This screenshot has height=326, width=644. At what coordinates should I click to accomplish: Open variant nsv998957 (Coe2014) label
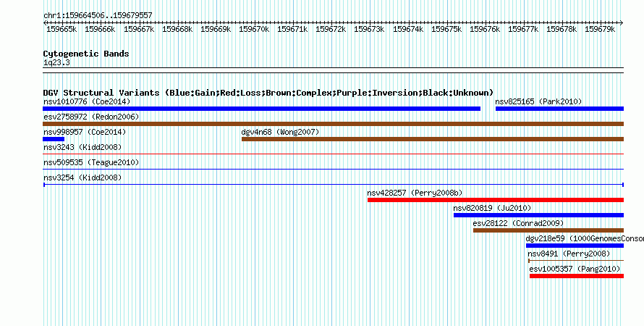[x=85, y=132]
